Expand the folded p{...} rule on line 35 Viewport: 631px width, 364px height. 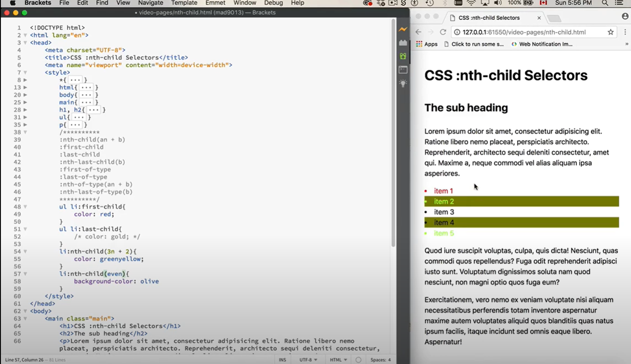[25, 125]
